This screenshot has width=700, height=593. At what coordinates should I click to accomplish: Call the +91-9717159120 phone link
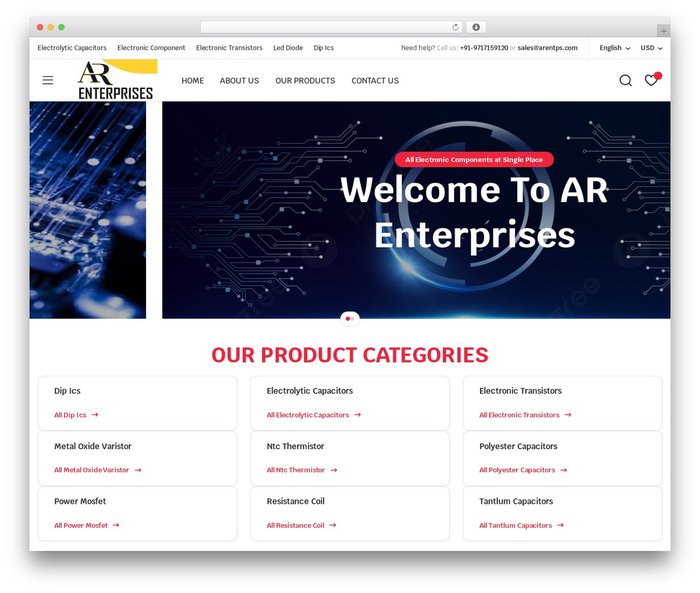(x=484, y=48)
